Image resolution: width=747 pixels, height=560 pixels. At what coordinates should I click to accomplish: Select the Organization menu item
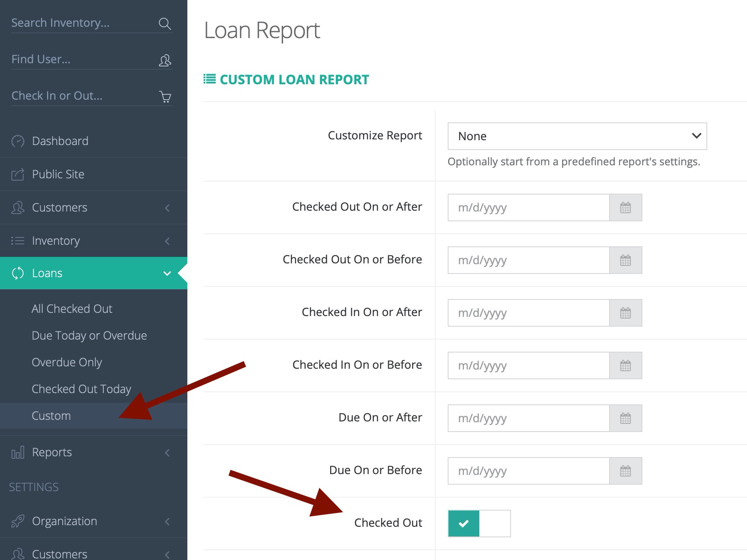(94, 521)
